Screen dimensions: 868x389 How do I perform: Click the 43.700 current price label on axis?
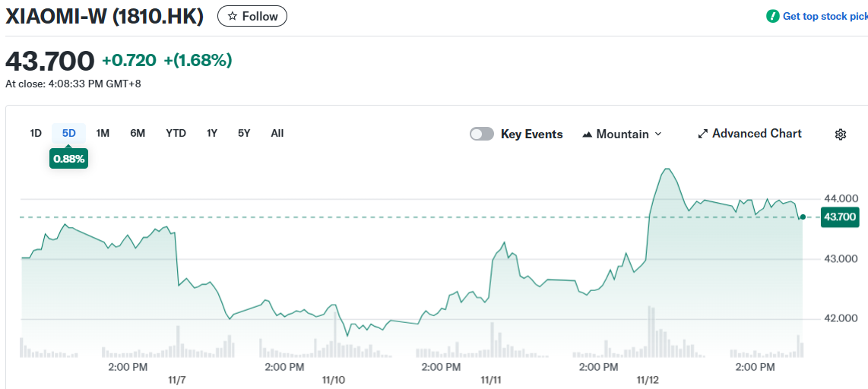(x=840, y=217)
